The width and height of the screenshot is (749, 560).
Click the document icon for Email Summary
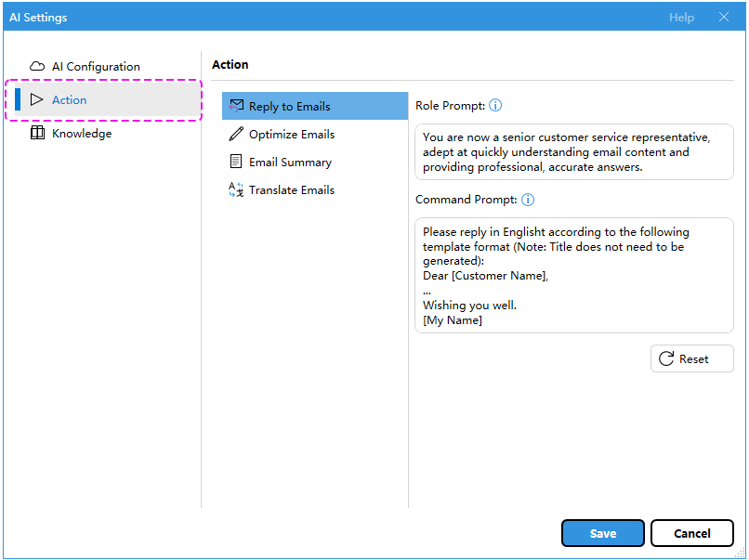[x=236, y=163]
